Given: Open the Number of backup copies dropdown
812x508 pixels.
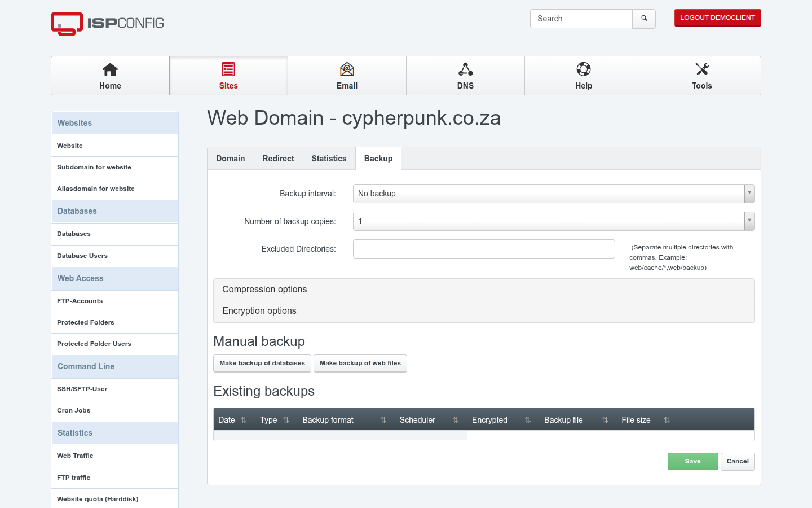Looking at the screenshot, I should tap(554, 221).
